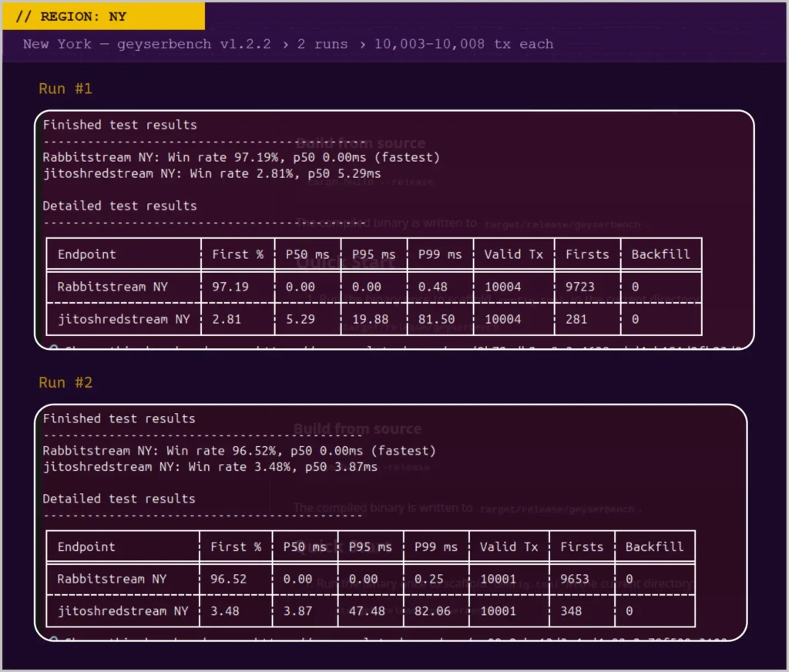The image size is (789, 672).
Task: Click the "Backfill" header in Run #2 table
Action: tap(654, 547)
